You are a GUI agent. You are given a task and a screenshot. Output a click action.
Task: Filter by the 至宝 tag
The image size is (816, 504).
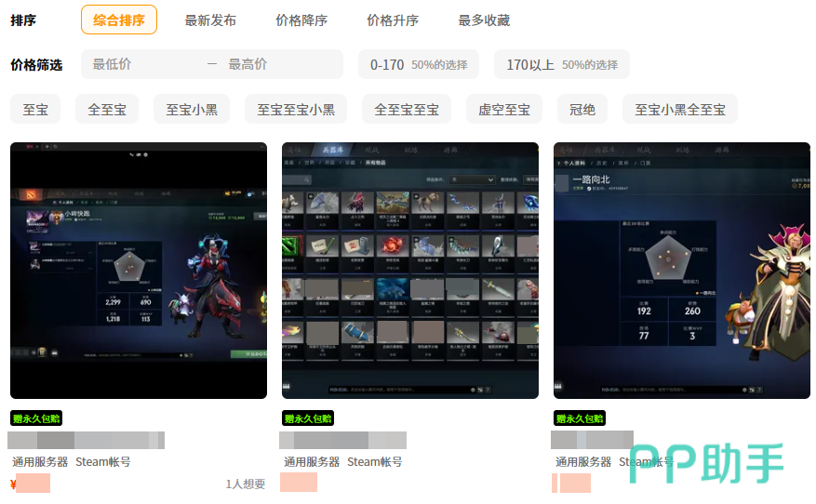tap(35, 109)
